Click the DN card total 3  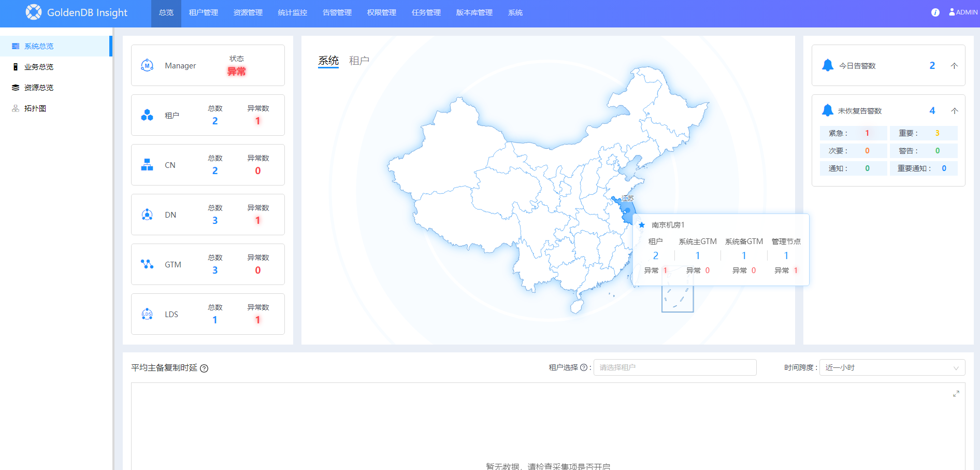point(215,221)
